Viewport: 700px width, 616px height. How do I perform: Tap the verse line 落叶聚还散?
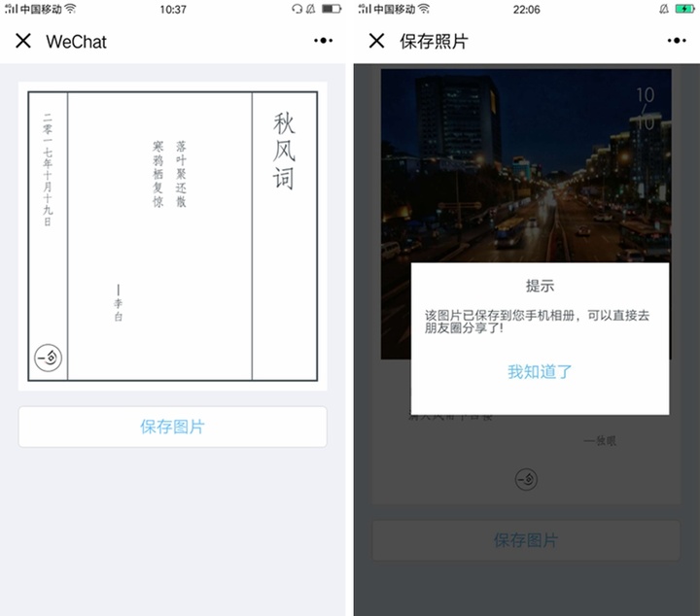click(181, 174)
